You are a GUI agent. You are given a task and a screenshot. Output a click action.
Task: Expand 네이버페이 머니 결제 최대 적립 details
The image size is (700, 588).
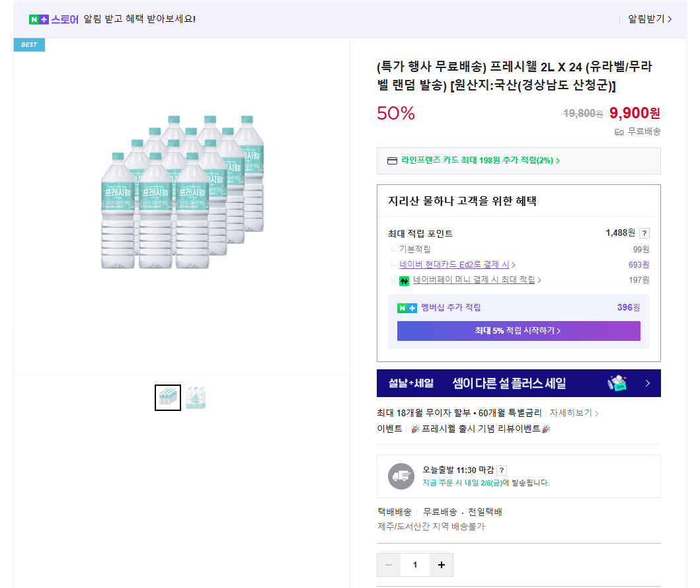(539, 280)
